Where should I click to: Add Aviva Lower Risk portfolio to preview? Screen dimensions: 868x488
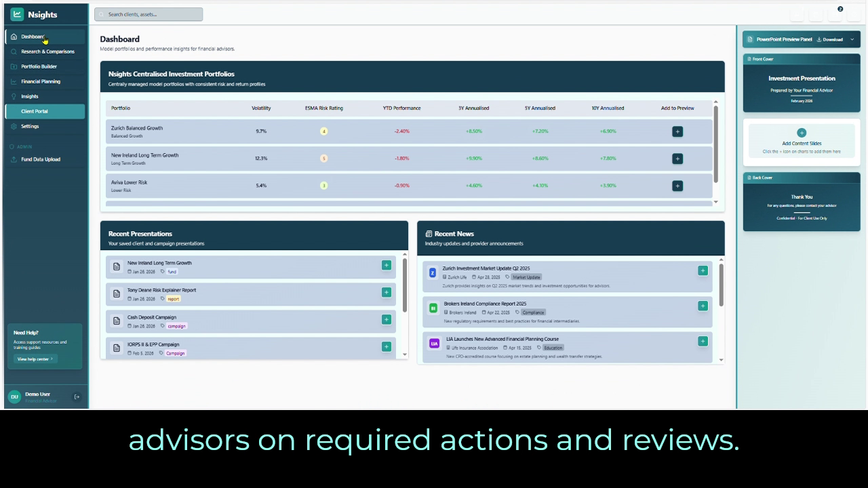[x=677, y=186]
